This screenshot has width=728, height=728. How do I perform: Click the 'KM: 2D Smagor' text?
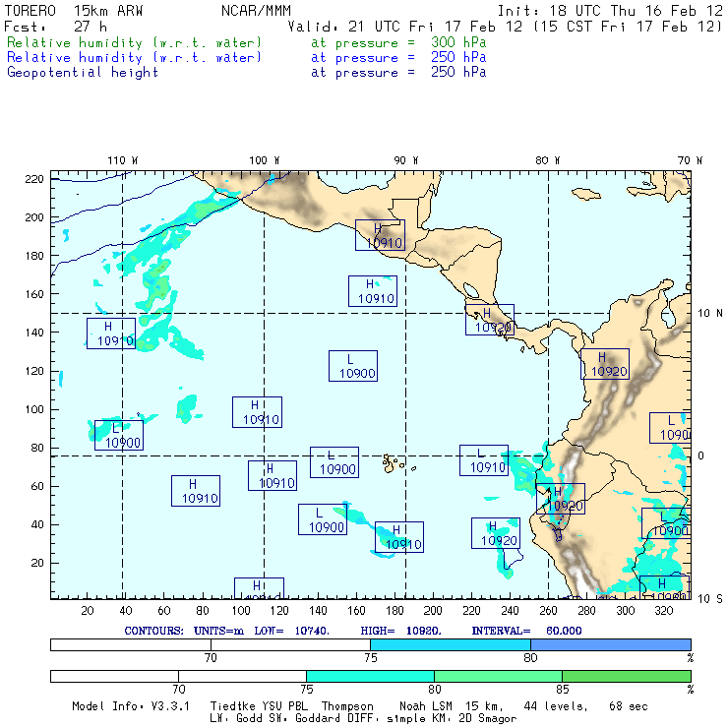(470, 719)
